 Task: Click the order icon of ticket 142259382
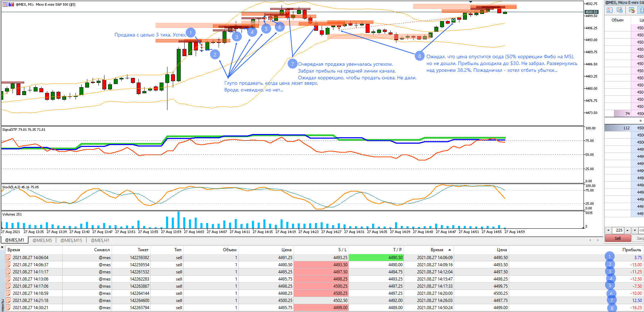pyautogui.click(x=8, y=257)
